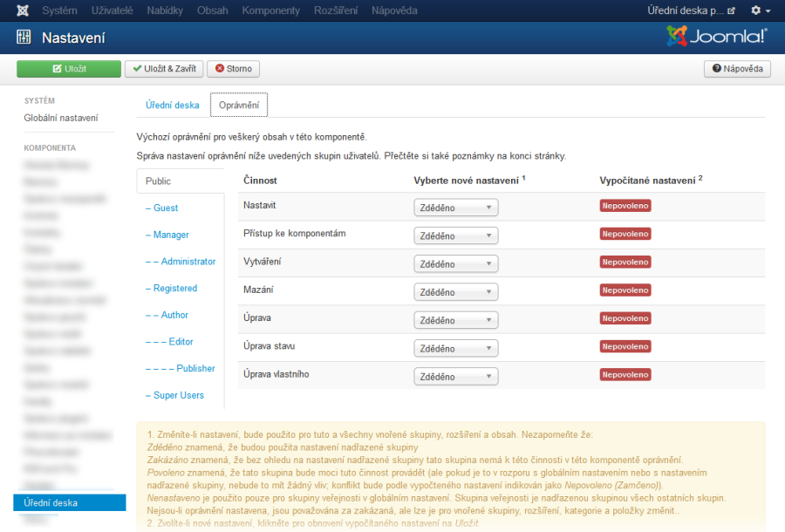
Task: Open the Zděděno dropdown for Nastavit
Action: (454, 207)
